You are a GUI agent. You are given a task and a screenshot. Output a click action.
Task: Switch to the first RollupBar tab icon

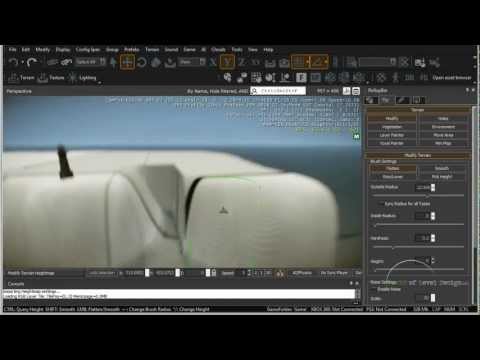[x=371, y=100]
